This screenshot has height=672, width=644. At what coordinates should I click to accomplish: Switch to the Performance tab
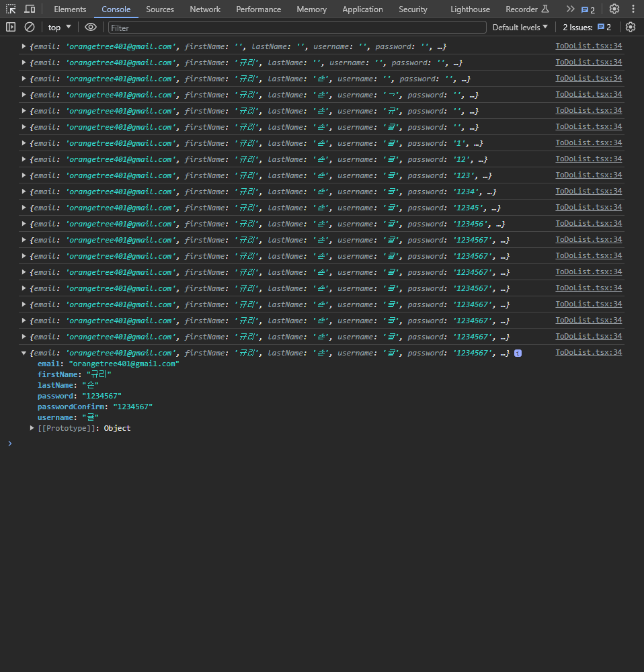(259, 9)
